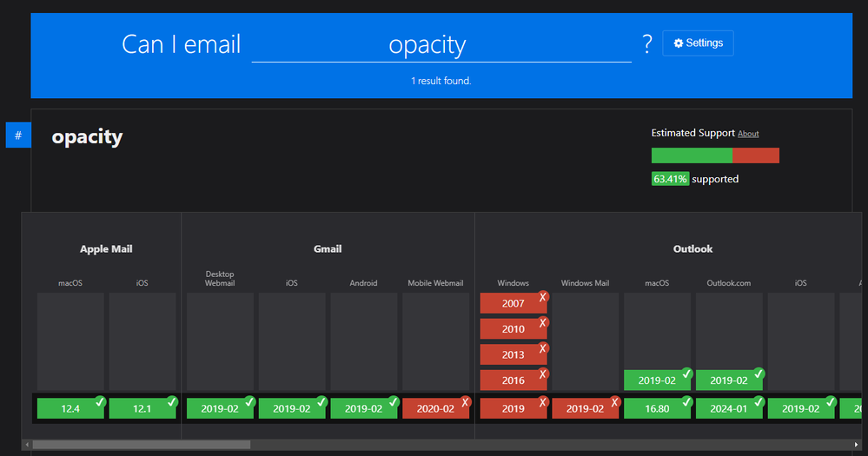Select Outlook.com 2019-02 cell
This screenshot has width=868, height=456.
(729, 380)
